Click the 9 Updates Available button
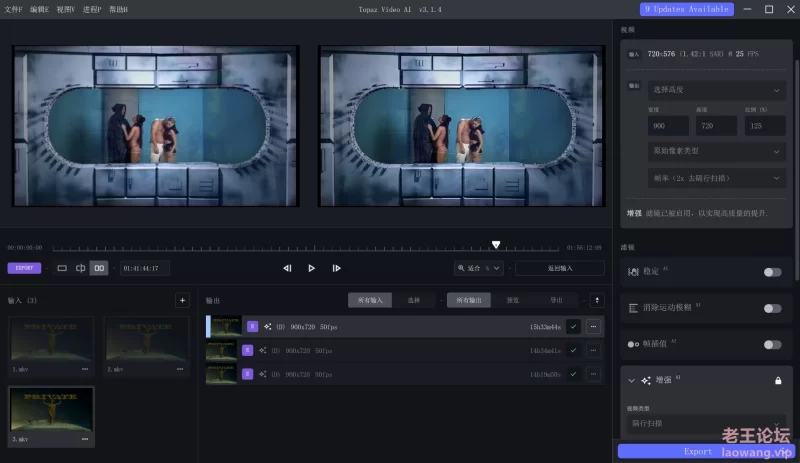This screenshot has height=463, width=800. [686, 9]
